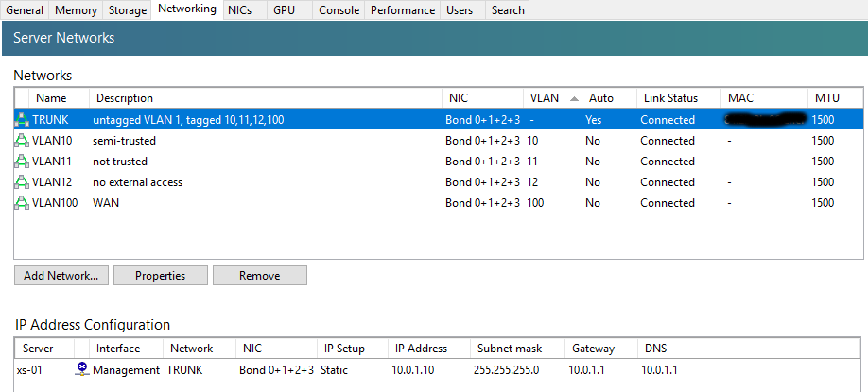The height and width of the screenshot is (392, 868).
Task: Sort networks by Name column header
Action: click(x=51, y=98)
